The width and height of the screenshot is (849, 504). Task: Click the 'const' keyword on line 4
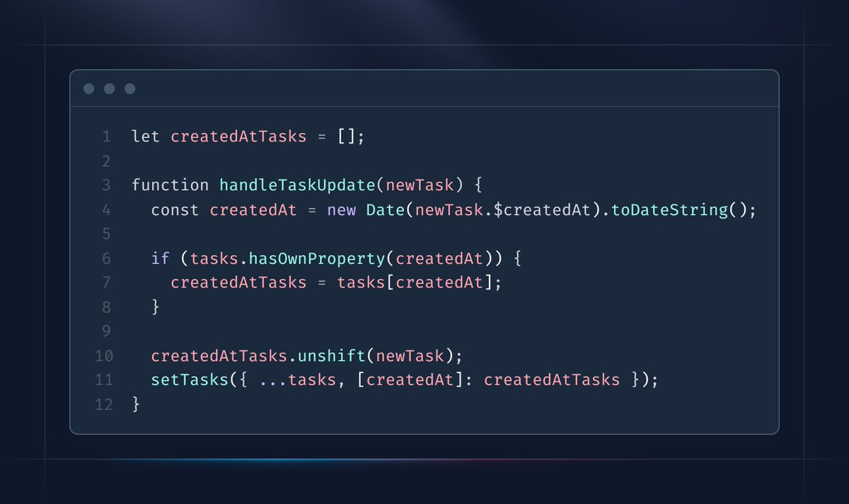[175, 210]
